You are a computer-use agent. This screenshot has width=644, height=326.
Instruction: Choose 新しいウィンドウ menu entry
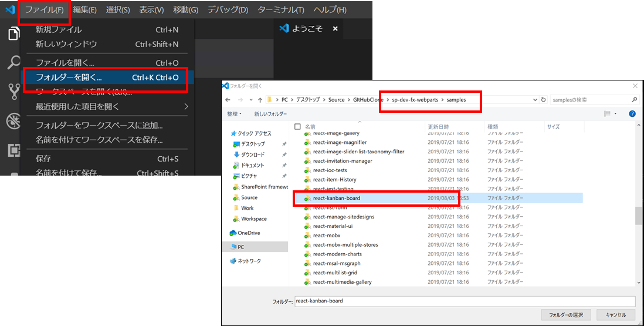pos(107,44)
